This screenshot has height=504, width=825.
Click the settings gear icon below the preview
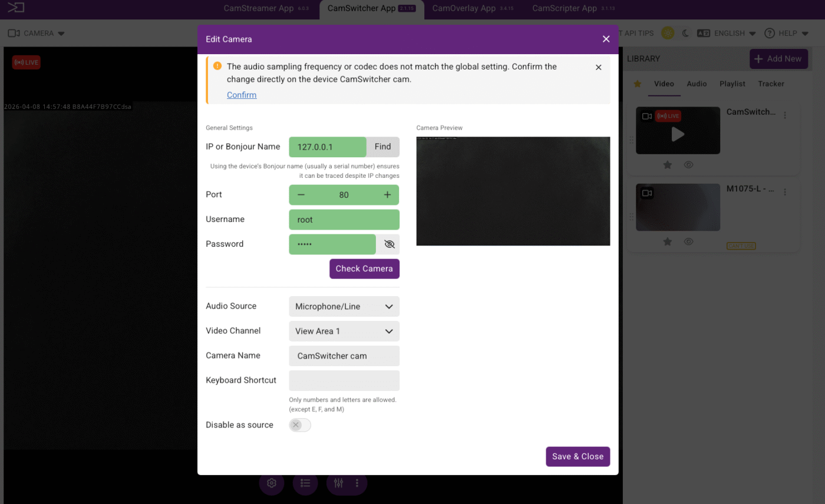pos(272,483)
